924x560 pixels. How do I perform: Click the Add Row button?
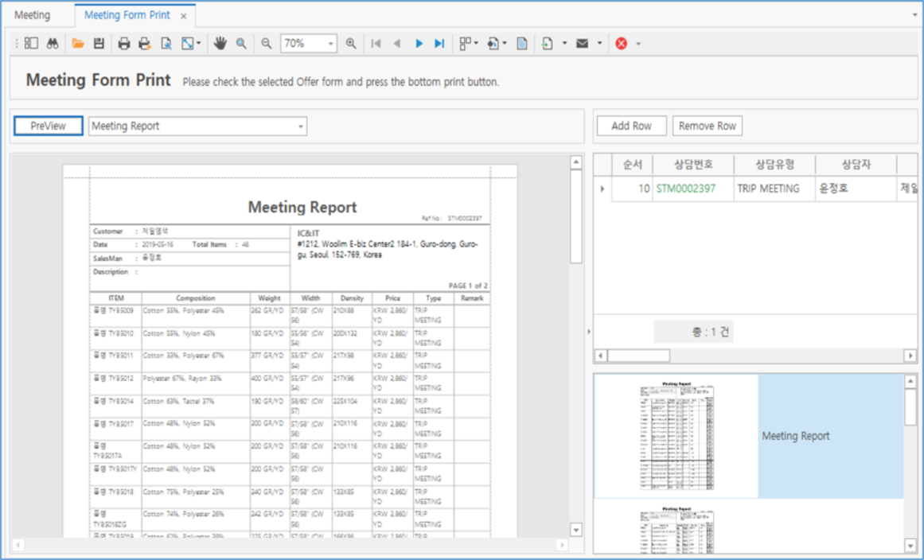631,126
